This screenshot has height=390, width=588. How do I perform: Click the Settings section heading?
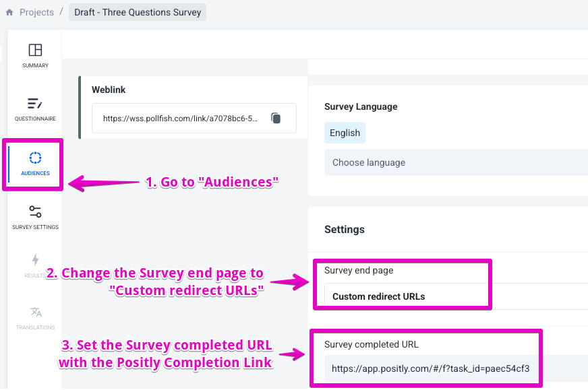click(344, 230)
